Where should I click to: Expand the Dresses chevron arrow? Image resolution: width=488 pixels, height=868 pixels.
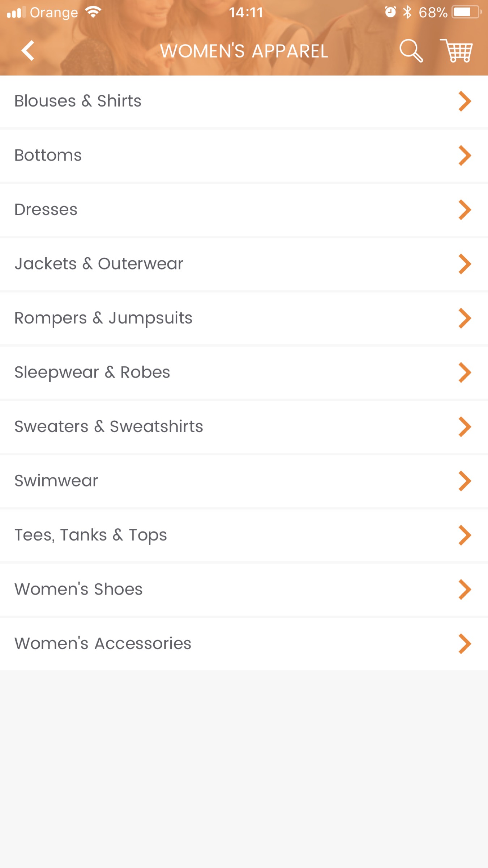[465, 210]
